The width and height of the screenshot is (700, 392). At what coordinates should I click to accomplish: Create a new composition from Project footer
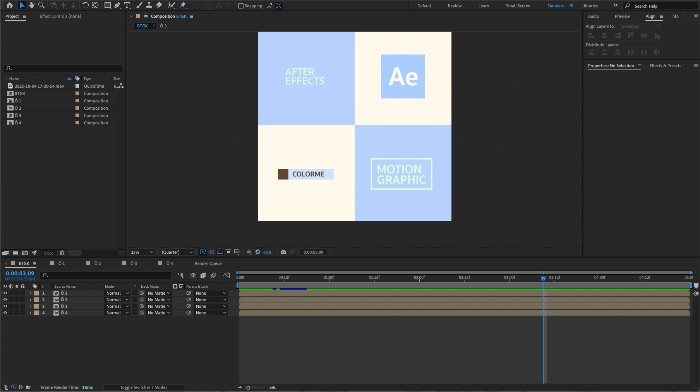(x=25, y=253)
